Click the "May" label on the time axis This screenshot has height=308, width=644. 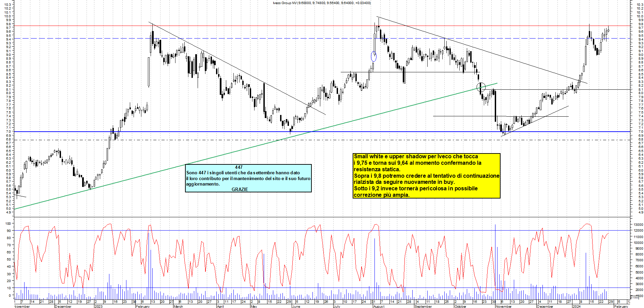(254, 306)
